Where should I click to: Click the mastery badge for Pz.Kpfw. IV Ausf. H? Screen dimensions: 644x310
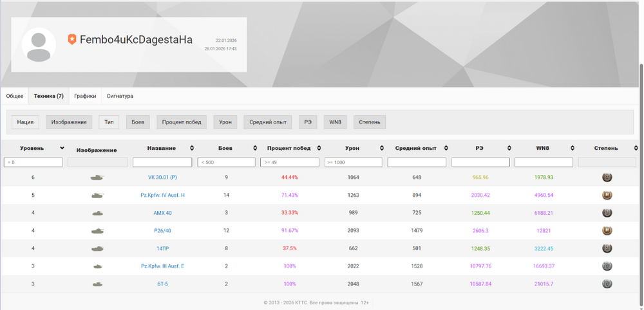coord(607,195)
